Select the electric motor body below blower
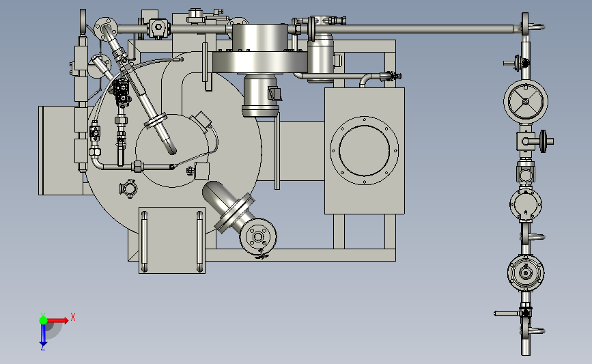 pyautogui.click(x=261, y=95)
